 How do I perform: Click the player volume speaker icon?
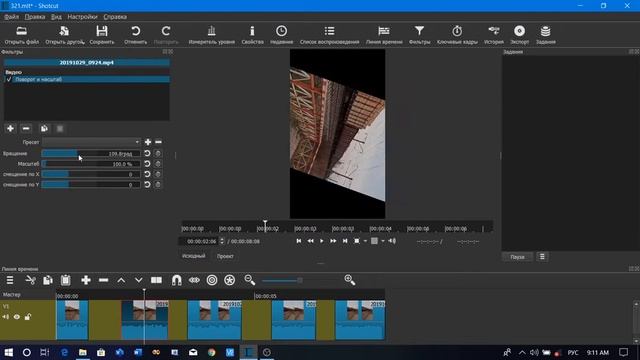coord(392,241)
